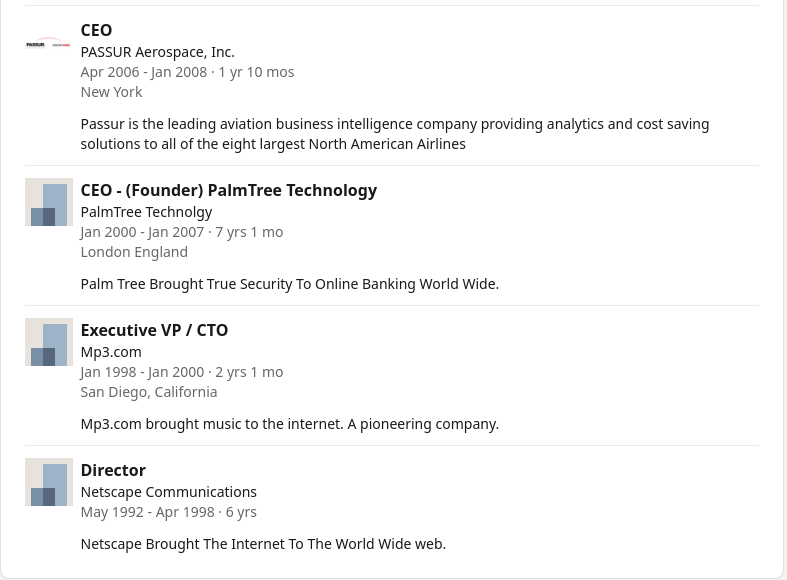Click the Palm Tree online banking description

pyautogui.click(x=289, y=283)
